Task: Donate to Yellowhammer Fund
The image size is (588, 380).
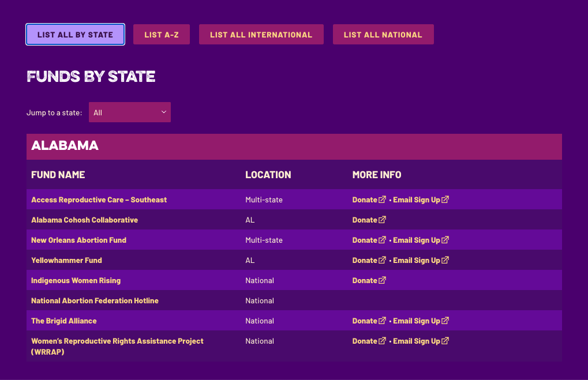Action: 369,261
